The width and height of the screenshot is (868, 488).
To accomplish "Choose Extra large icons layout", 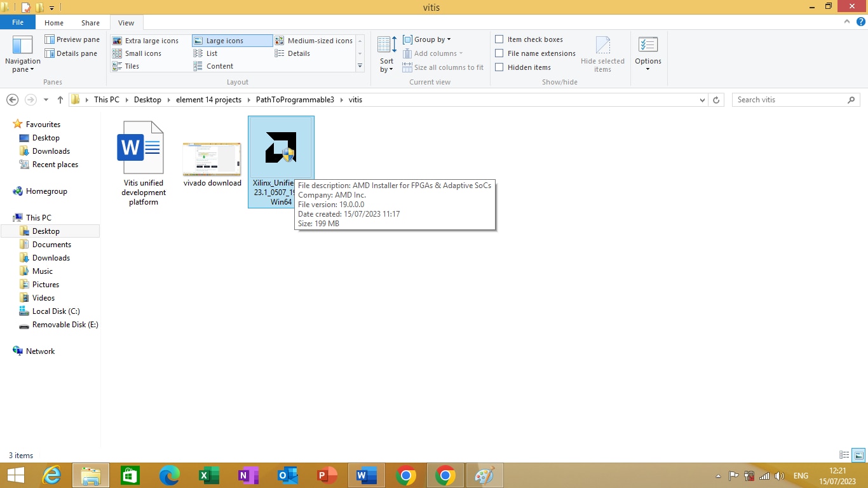I will pyautogui.click(x=146, y=41).
